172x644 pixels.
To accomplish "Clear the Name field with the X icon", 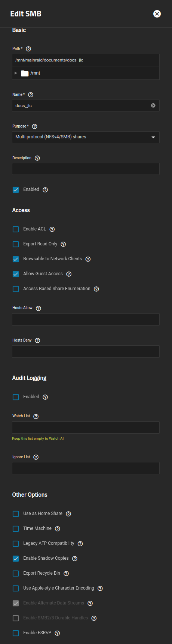I will click(x=153, y=106).
